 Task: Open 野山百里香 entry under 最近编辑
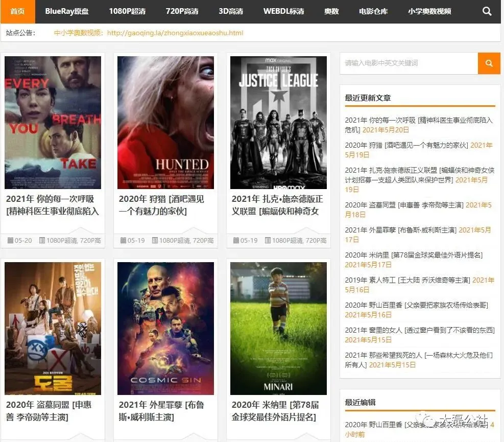417,425
